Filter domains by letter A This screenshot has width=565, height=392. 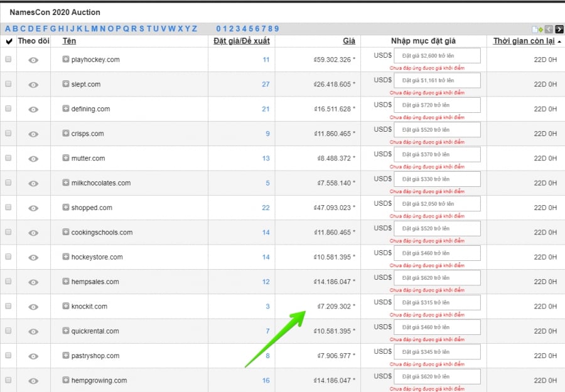tap(8, 29)
